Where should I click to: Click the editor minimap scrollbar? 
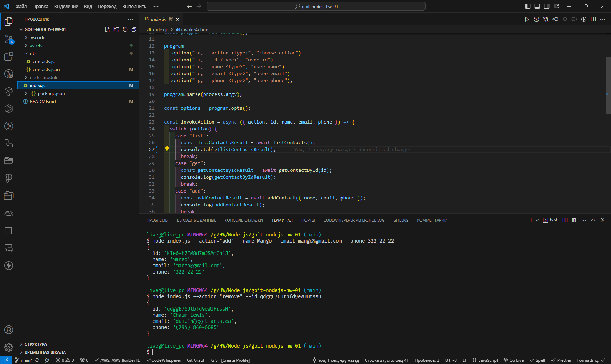click(608, 85)
